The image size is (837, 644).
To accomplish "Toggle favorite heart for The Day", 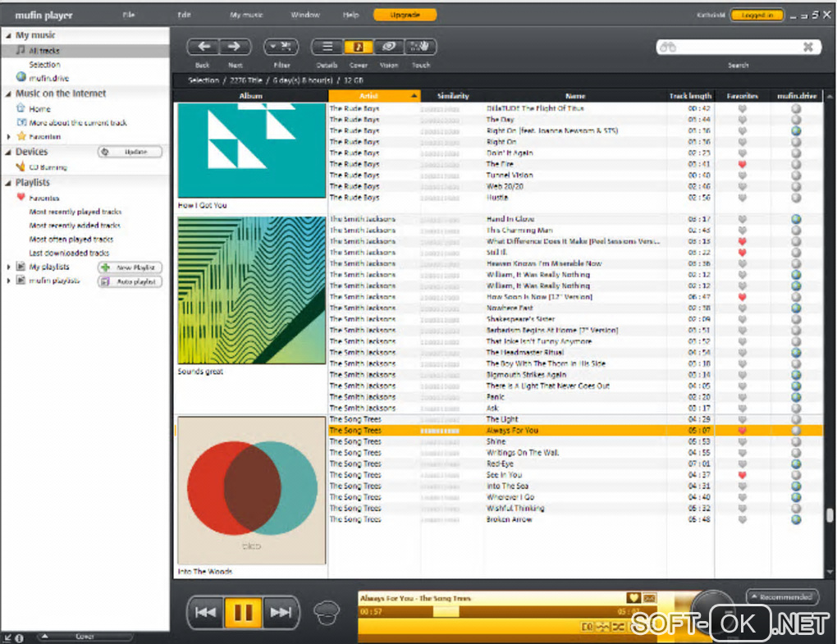I will (x=742, y=120).
